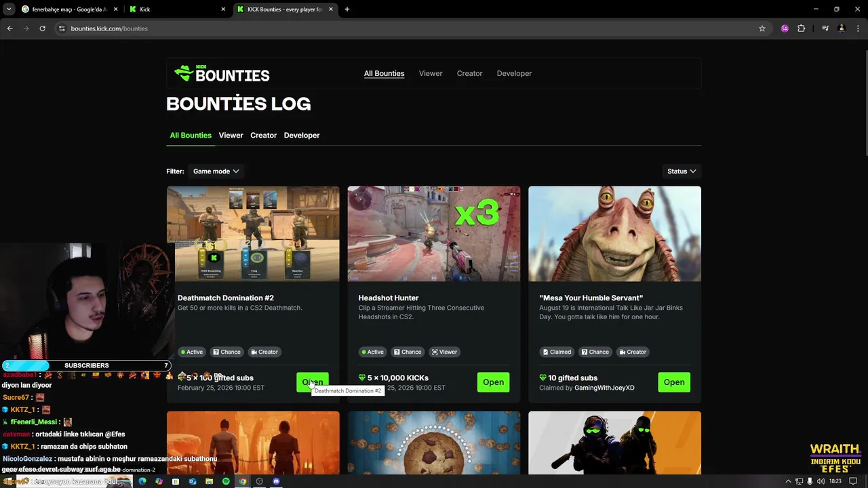Image resolution: width=868 pixels, height=488 pixels.
Task: View site information icon in address bar
Action: tap(62, 28)
